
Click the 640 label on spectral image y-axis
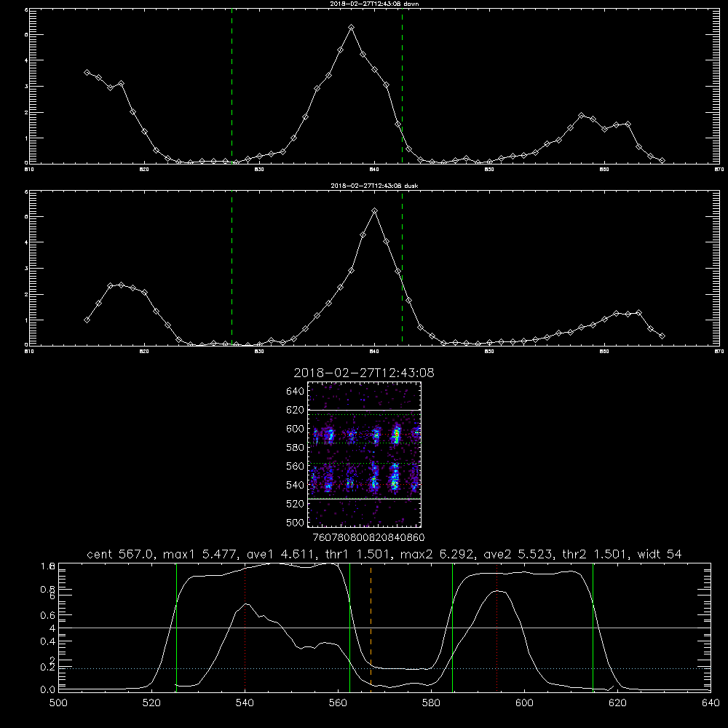(x=295, y=392)
